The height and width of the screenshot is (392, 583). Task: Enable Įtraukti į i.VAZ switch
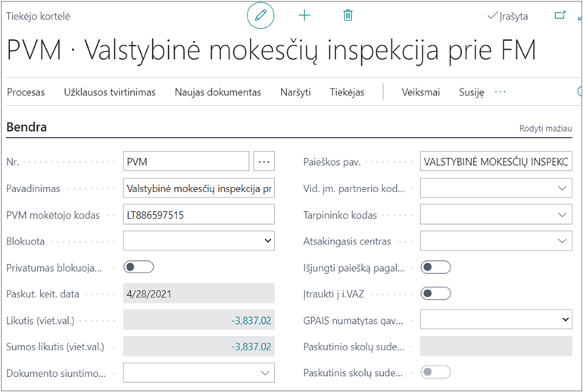pyautogui.click(x=436, y=294)
